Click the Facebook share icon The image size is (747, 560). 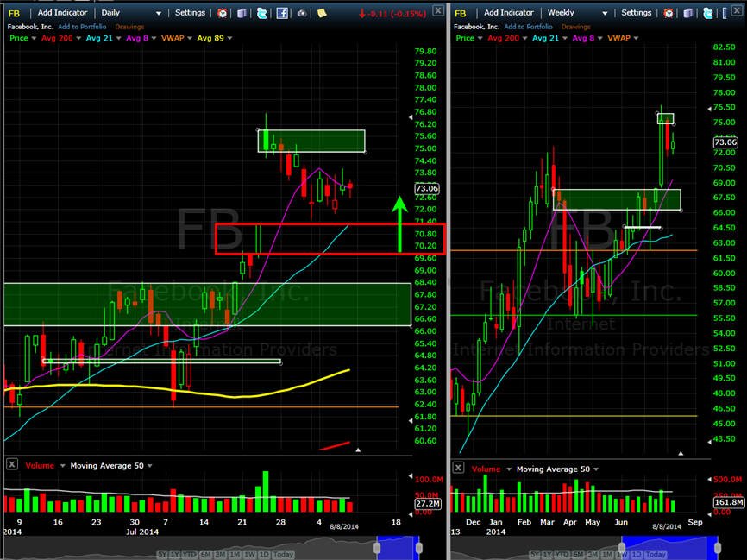tap(282, 13)
